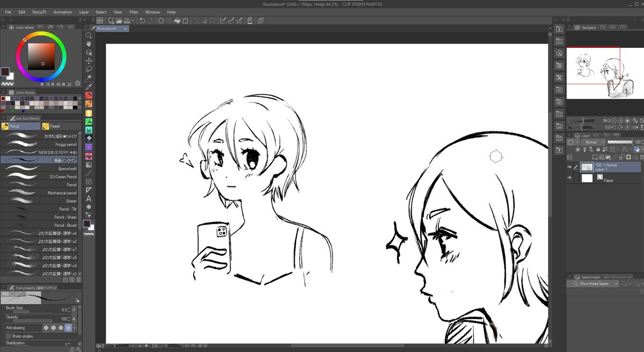Select the Figure line tool
The image size is (644, 352).
[89, 173]
